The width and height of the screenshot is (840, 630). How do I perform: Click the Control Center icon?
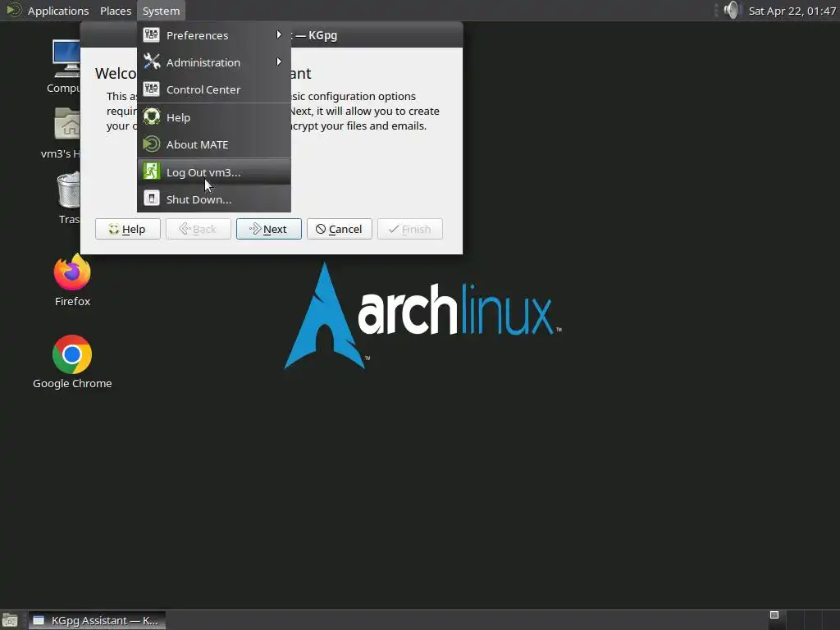pos(152,89)
